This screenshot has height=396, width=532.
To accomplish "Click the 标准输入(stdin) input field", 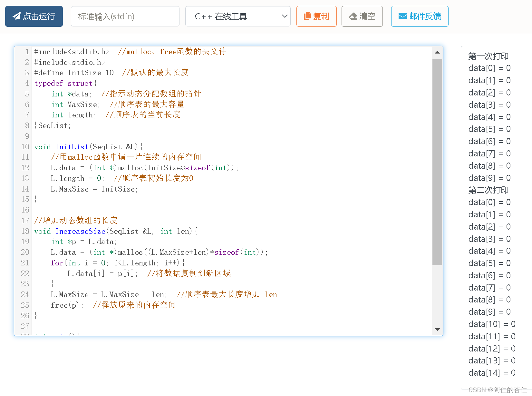I will click(x=125, y=16).
